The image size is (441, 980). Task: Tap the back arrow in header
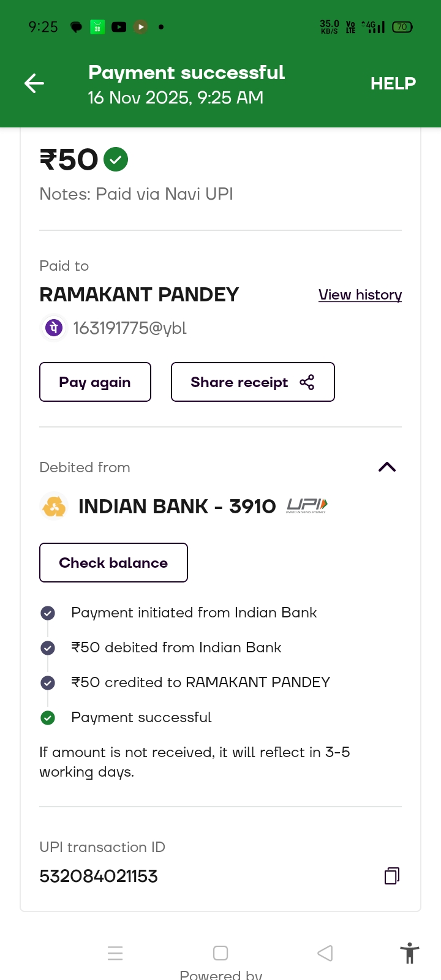34,83
